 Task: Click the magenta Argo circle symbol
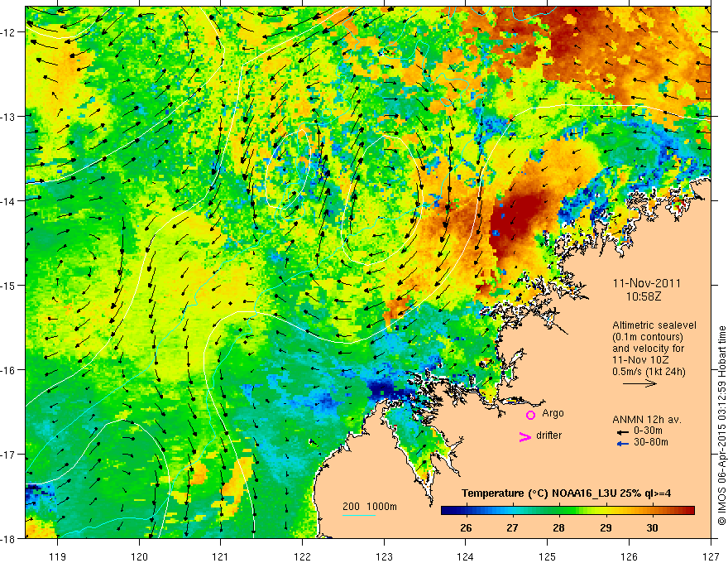[530, 415]
